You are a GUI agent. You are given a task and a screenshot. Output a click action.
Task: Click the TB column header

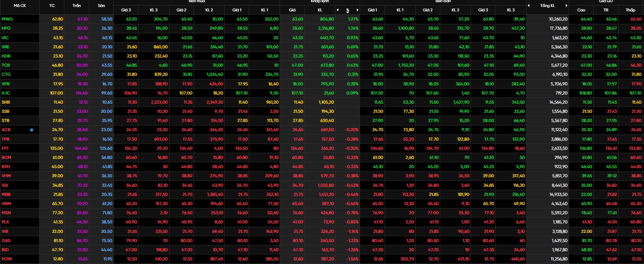606,10
